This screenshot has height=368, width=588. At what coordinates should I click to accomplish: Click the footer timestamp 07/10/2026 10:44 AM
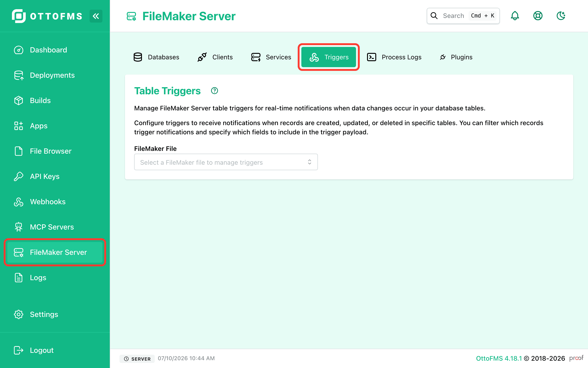tap(186, 359)
